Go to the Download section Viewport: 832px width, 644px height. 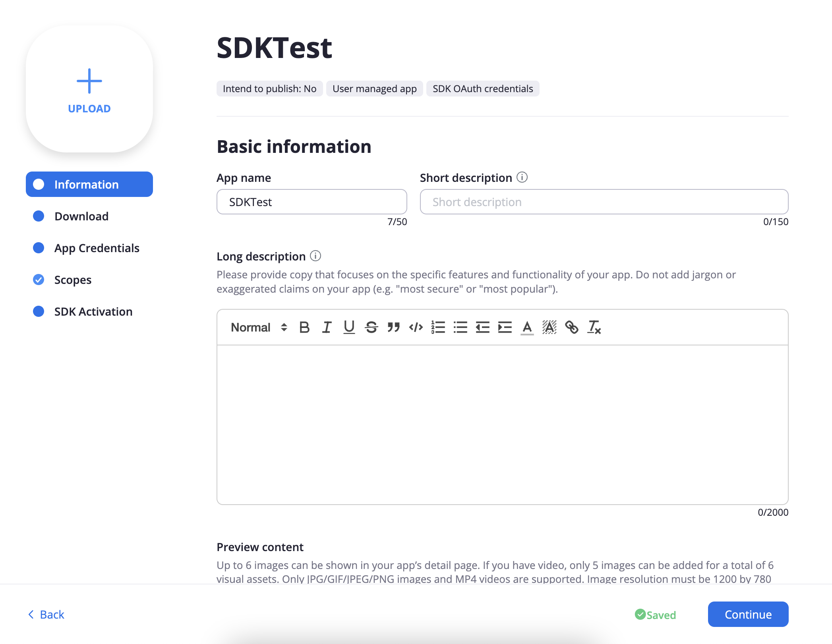[81, 216]
